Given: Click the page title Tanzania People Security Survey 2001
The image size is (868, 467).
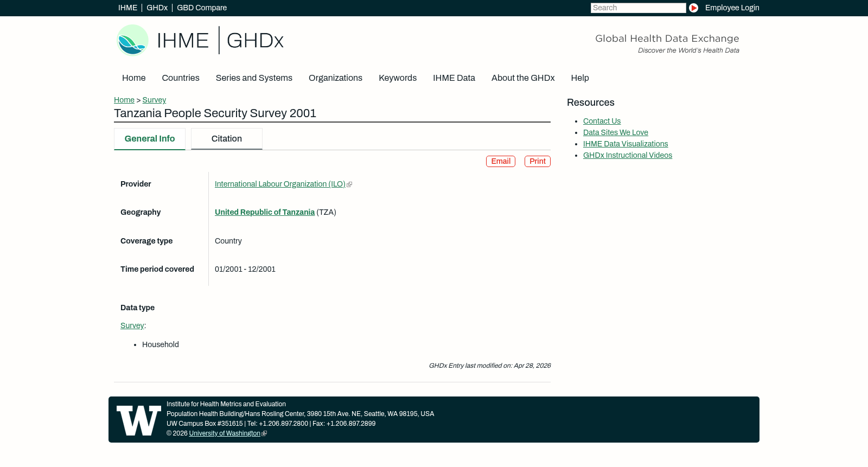Looking at the screenshot, I should (215, 113).
